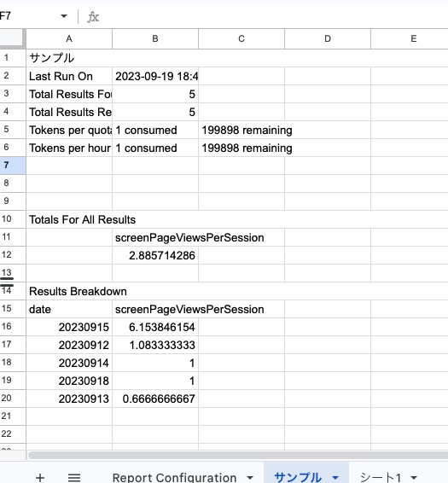
Task: Select column C header
Action: [241, 38]
